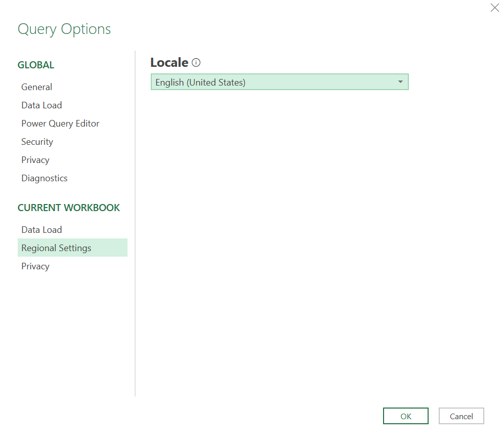Image resolution: width=504 pixels, height=445 pixels.
Task: Select Privacy under the Global section
Action: [x=35, y=160]
